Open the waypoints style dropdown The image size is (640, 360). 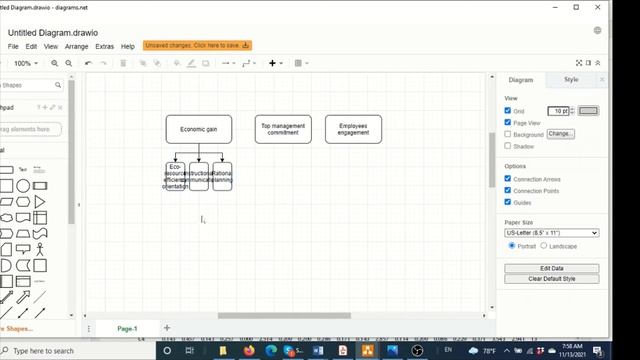249,63
